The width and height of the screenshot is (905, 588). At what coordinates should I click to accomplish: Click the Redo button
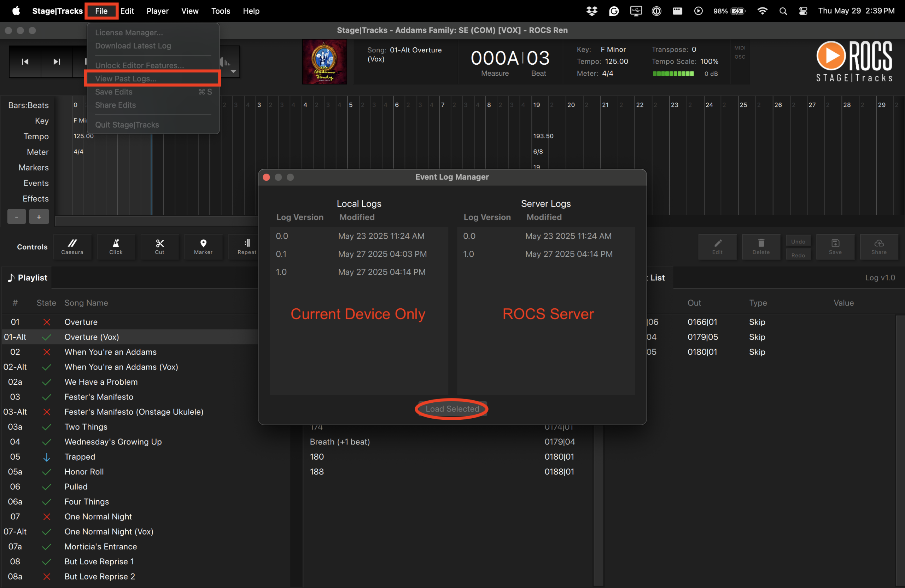tap(798, 255)
